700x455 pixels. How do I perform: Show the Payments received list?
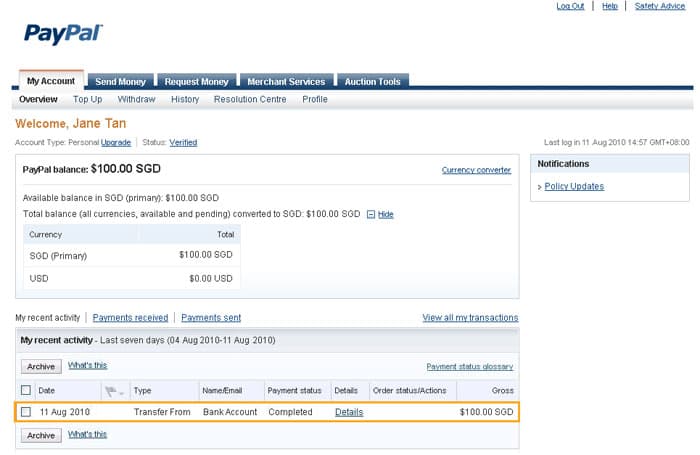click(130, 318)
